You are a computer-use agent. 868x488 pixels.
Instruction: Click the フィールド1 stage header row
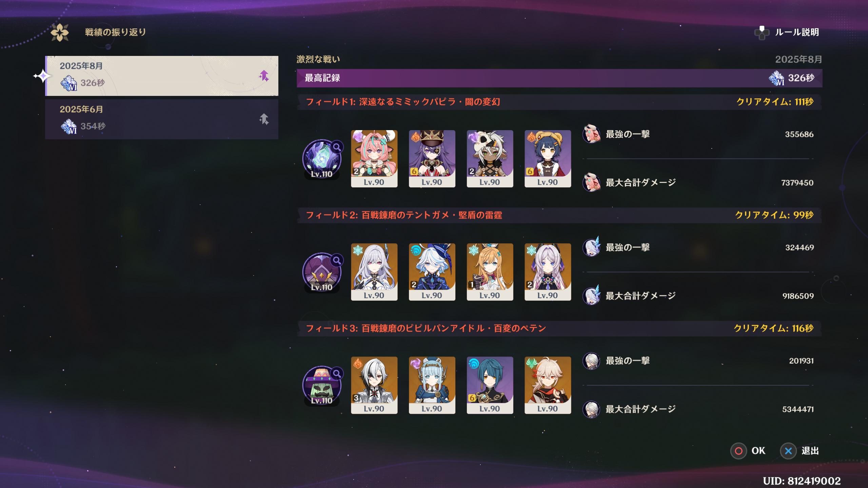(559, 102)
